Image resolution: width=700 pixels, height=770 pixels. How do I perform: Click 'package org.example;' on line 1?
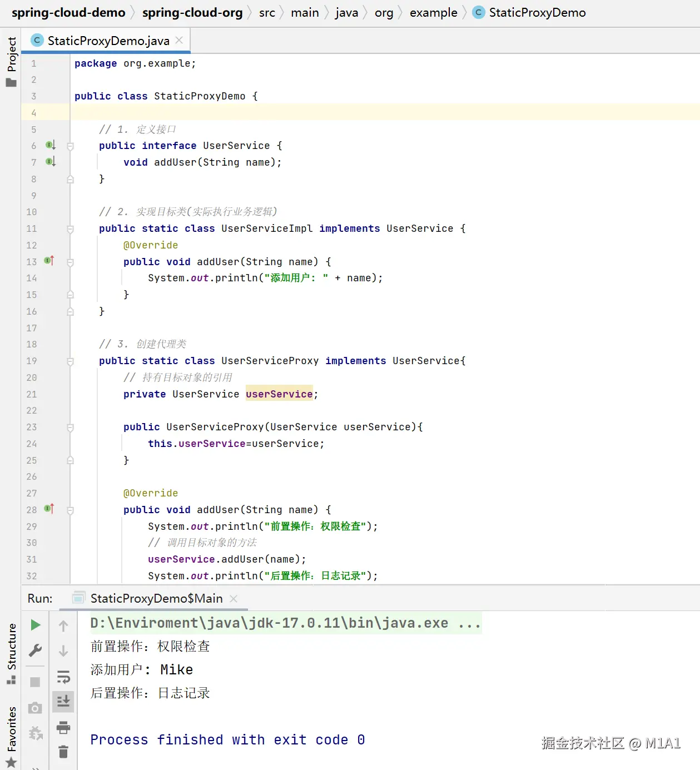pyautogui.click(x=135, y=63)
